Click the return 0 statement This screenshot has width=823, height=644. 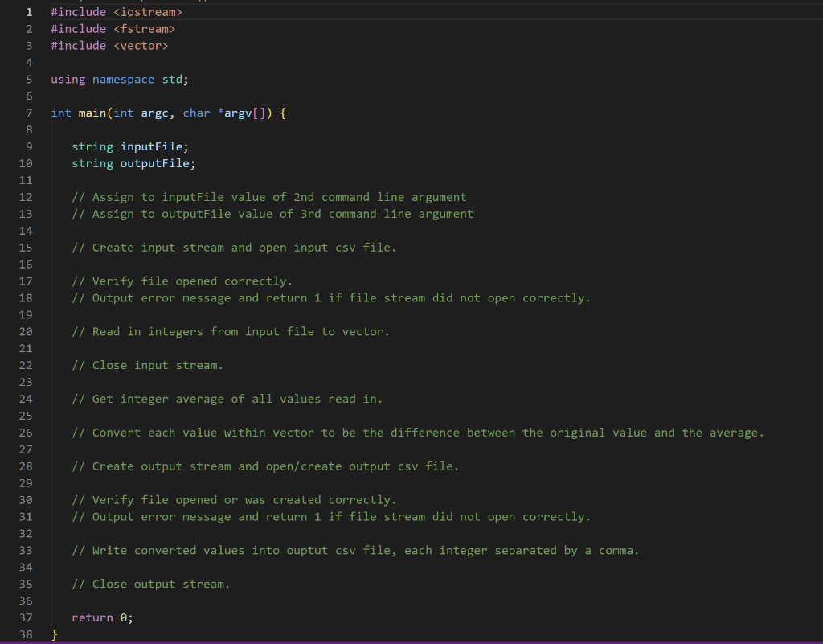[100, 617]
